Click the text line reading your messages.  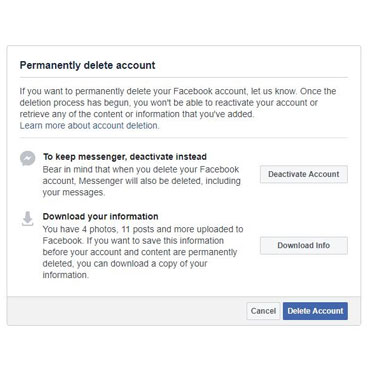coord(73,193)
